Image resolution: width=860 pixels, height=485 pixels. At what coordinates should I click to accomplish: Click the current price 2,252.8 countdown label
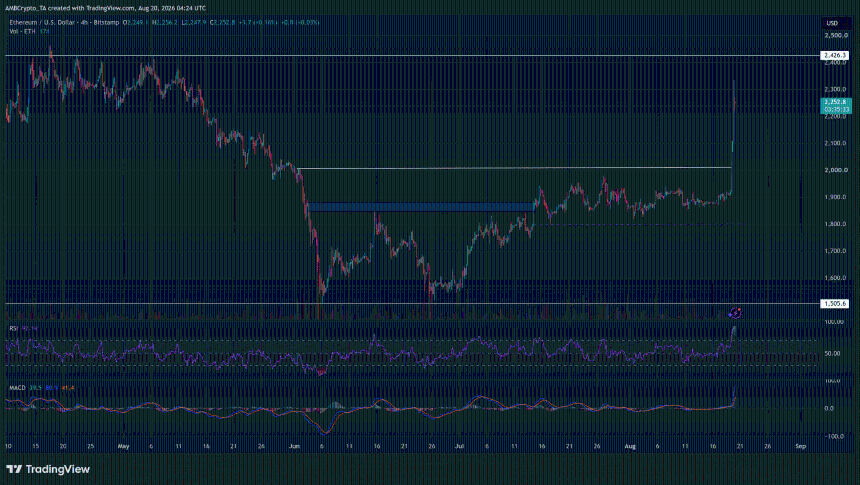point(835,105)
